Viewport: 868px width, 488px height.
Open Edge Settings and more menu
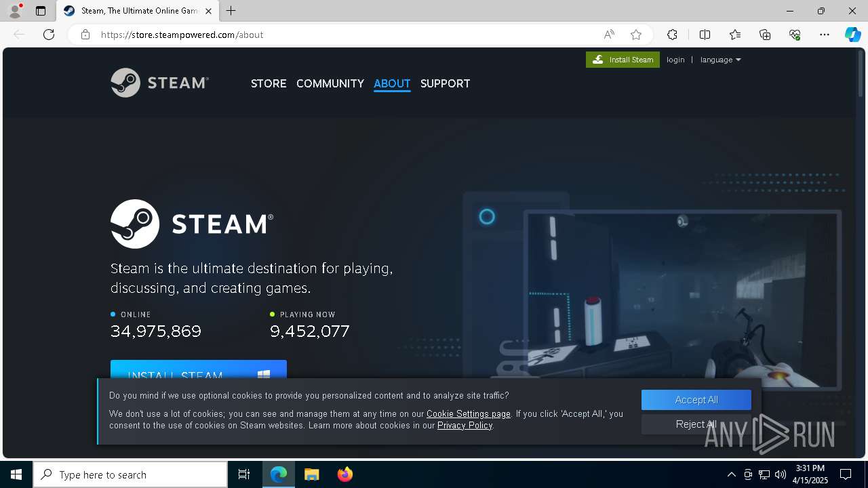825,35
